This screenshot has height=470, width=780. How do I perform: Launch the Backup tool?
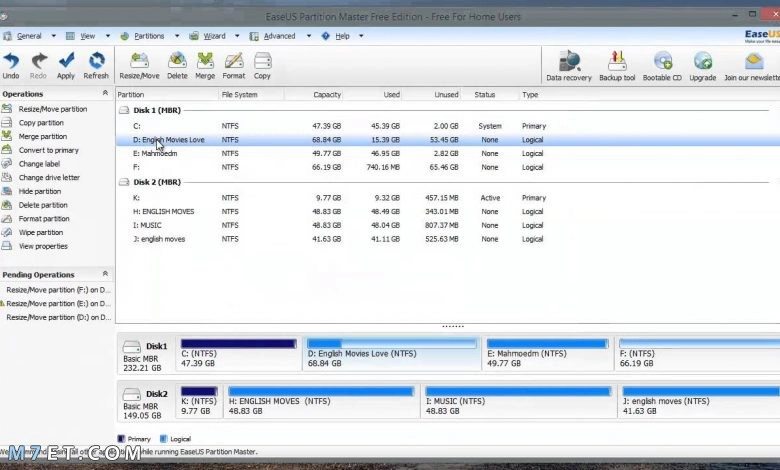[617, 66]
